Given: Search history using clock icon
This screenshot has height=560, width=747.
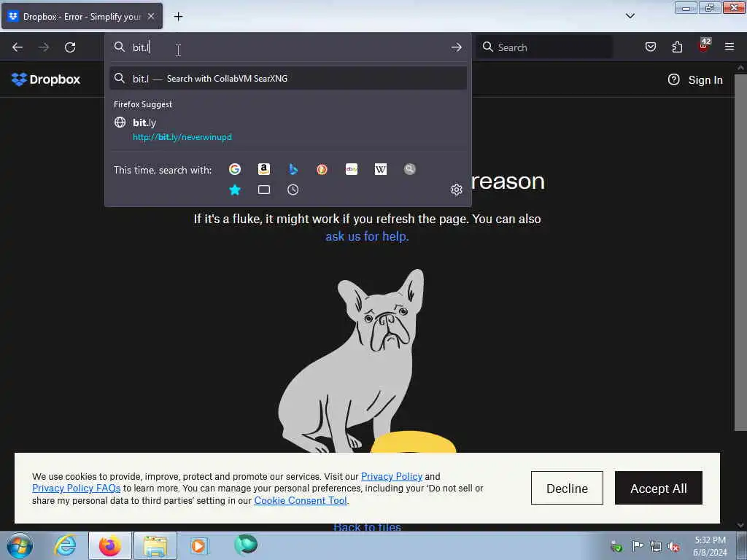Looking at the screenshot, I should tap(293, 190).
